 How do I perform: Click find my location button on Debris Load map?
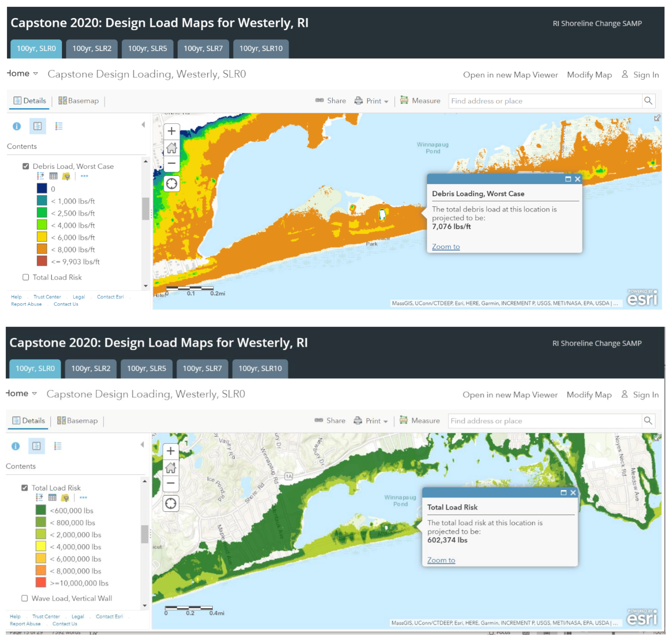point(171,183)
